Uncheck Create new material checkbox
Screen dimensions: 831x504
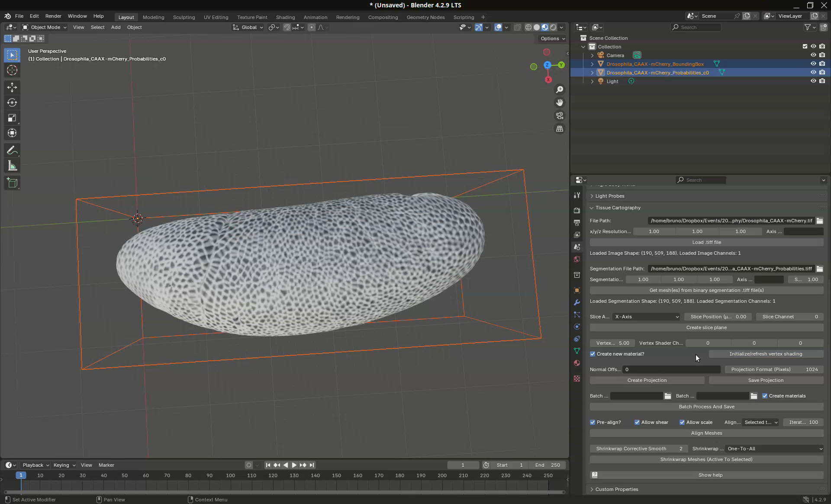593,354
